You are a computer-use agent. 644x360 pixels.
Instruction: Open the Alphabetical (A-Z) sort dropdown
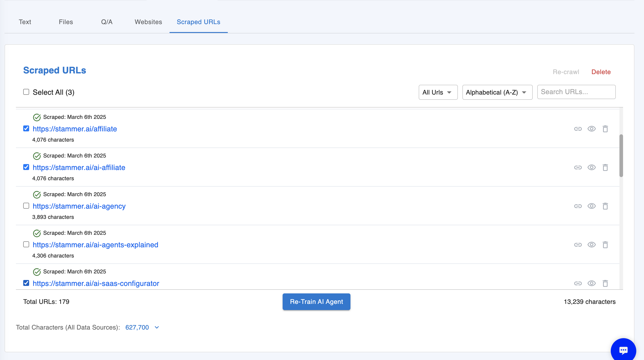497,92
